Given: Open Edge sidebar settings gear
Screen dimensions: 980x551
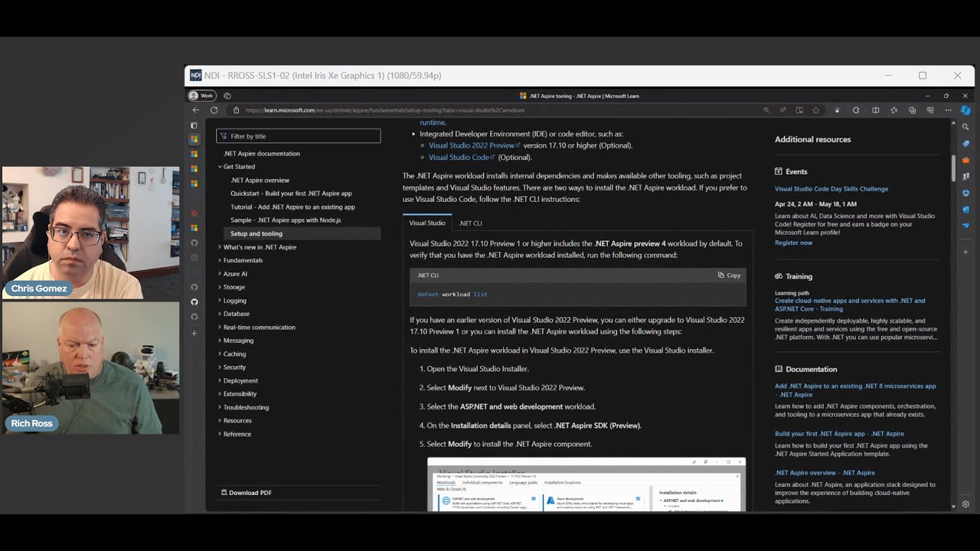Looking at the screenshot, I should (x=965, y=504).
